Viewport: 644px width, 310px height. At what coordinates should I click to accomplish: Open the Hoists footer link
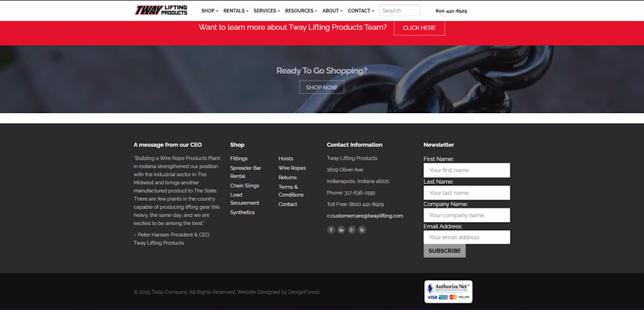pyautogui.click(x=286, y=159)
